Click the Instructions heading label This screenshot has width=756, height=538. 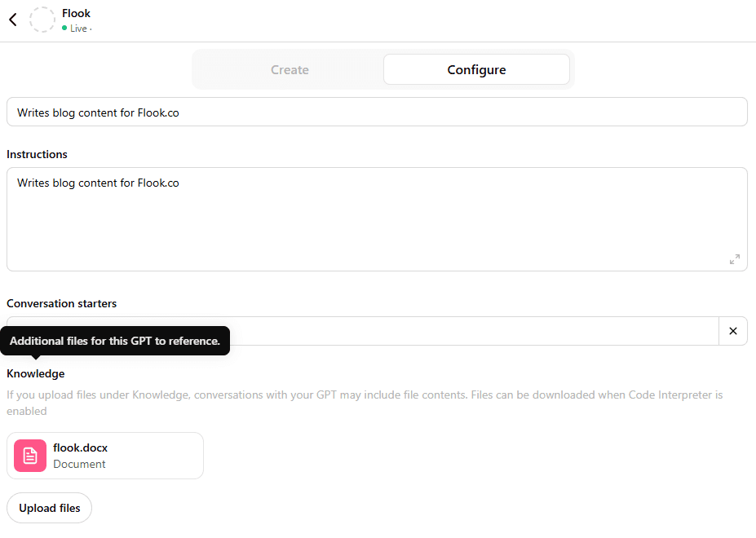click(x=38, y=154)
